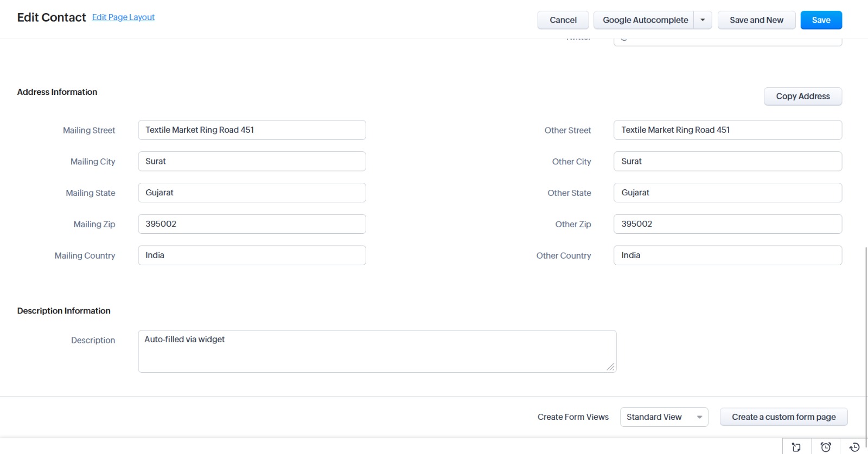Open the recent items history icon
The image size is (868, 454).
(854, 447)
